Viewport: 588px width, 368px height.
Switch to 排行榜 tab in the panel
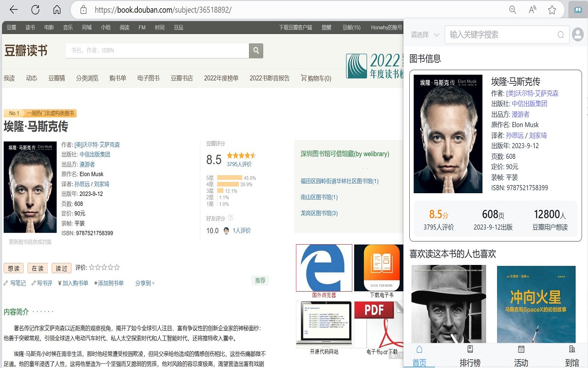[x=470, y=356]
